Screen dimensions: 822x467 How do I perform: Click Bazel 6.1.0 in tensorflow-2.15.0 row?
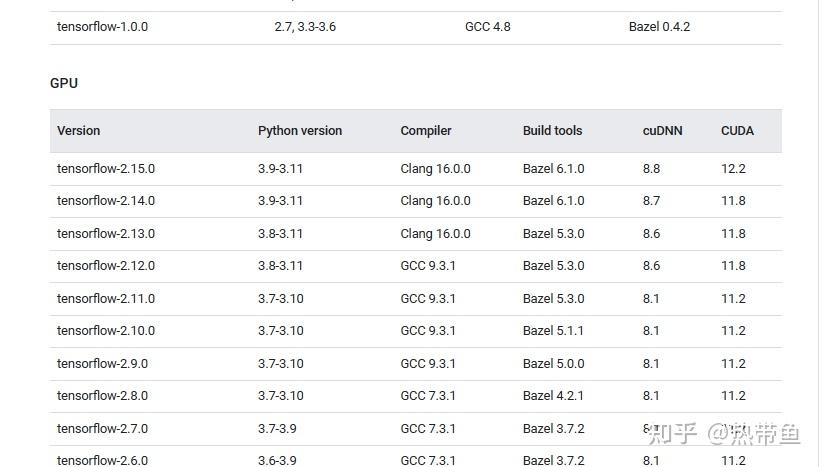click(x=553, y=169)
